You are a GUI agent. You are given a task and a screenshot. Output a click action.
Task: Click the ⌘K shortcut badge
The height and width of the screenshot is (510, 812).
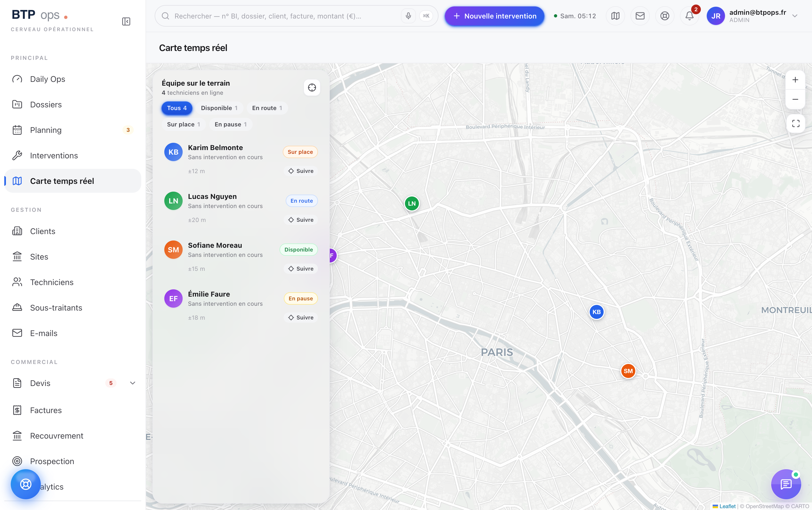tap(426, 16)
